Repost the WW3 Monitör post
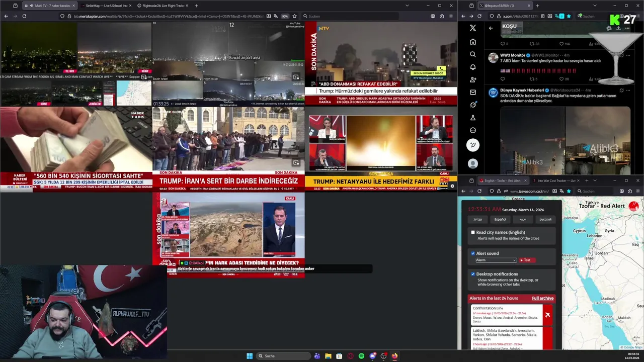This screenshot has height=362, width=644. point(532,79)
